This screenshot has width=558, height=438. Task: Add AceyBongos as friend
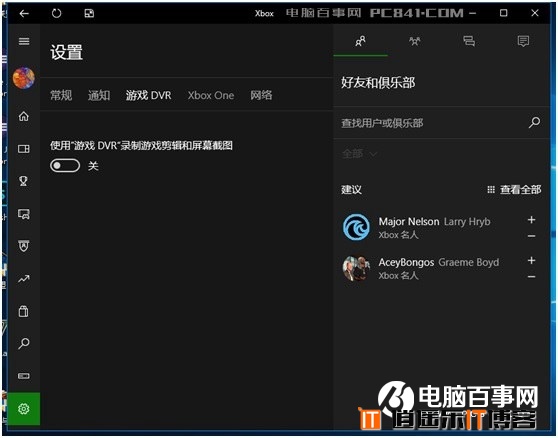pyautogui.click(x=531, y=260)
